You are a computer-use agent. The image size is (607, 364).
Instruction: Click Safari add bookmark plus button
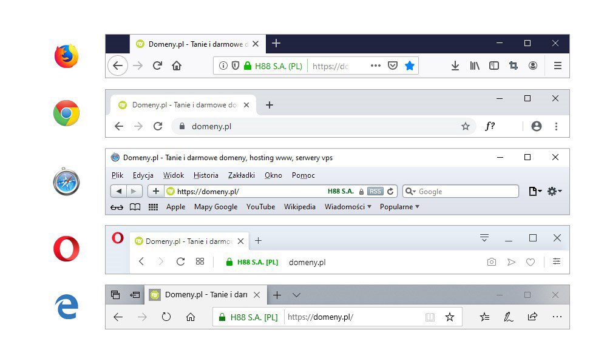pos(155,191)
